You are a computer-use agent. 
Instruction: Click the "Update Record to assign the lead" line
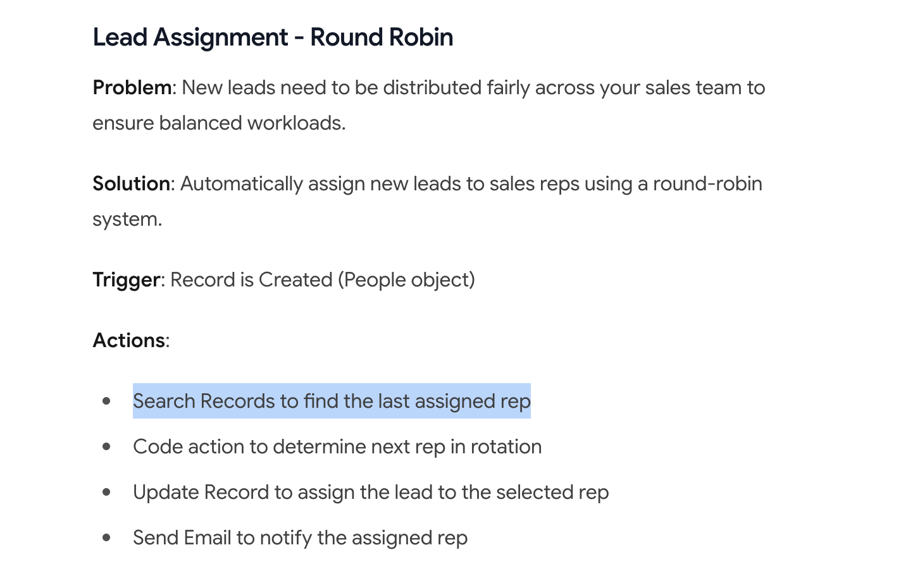[371, 492]
